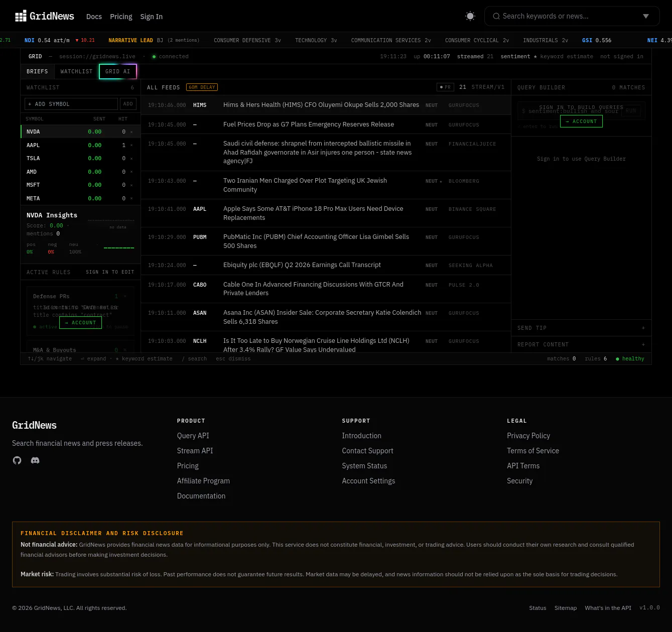Remove AMD from the watchlist
Screen dimensions: 672x632
coord(131,172)
